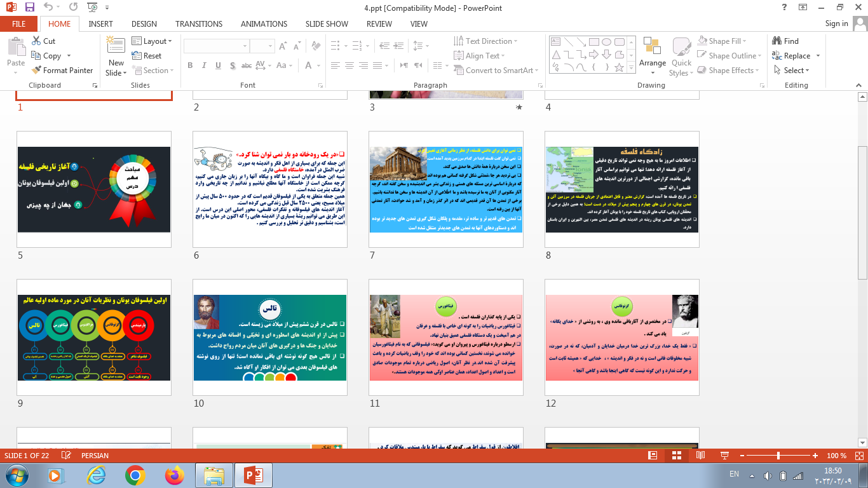Select slide 10 thumbnail about Thales
The image size is (868, 488).
pos(270,337)
